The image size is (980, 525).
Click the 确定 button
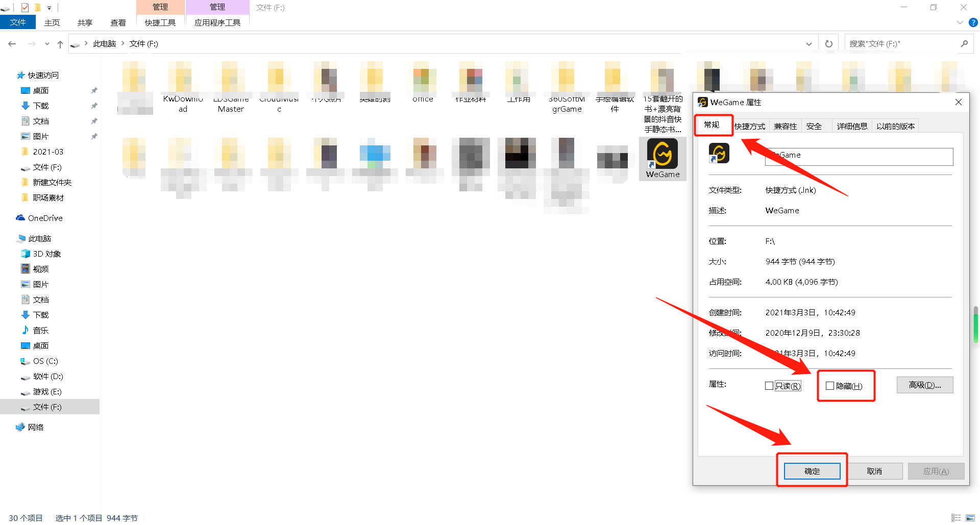(812, 471)
